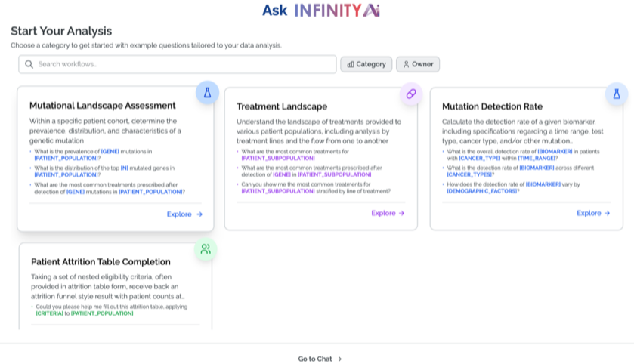Viewport: 634px width, 364px height.
Task: Click Treatment Landscape question on treatments after detection of [GENE]
Action: (x=311, y=171)
